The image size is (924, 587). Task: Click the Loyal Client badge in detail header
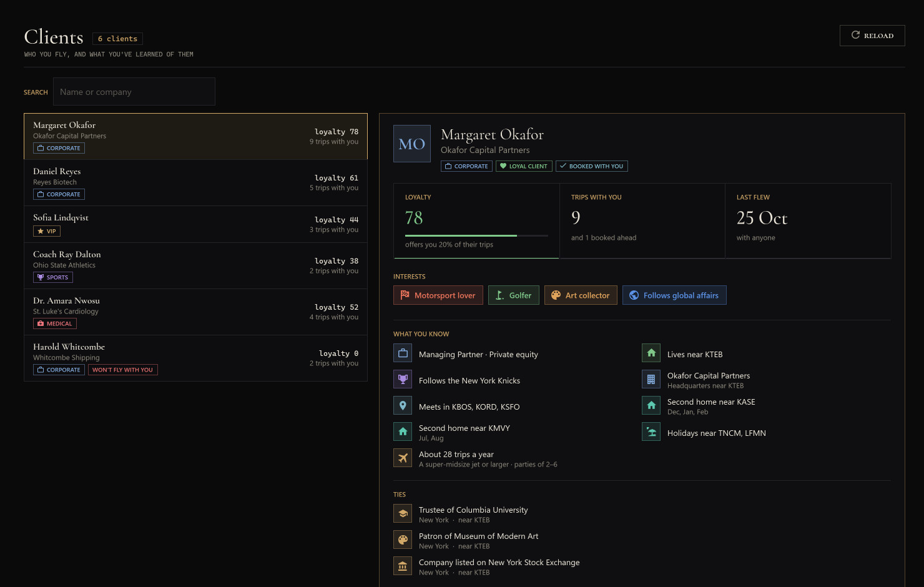[524, 166]
